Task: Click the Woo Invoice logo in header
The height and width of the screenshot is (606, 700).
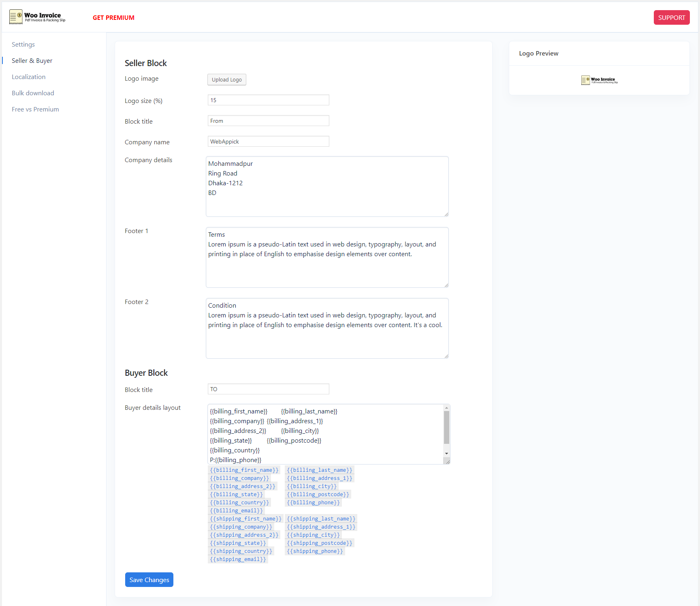Action: (x=37, y=17)
